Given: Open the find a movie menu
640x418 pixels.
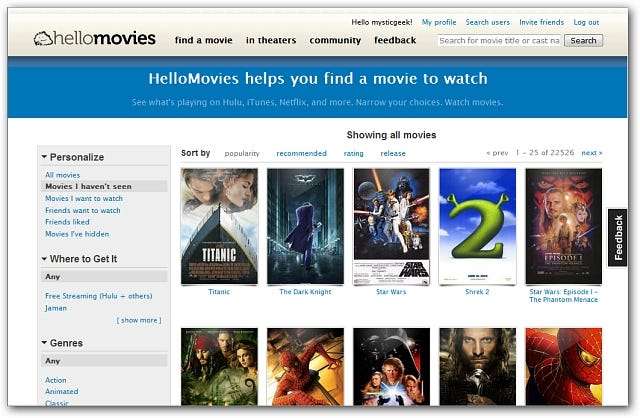Looking at the screenshot, I should tap(204, 40).
